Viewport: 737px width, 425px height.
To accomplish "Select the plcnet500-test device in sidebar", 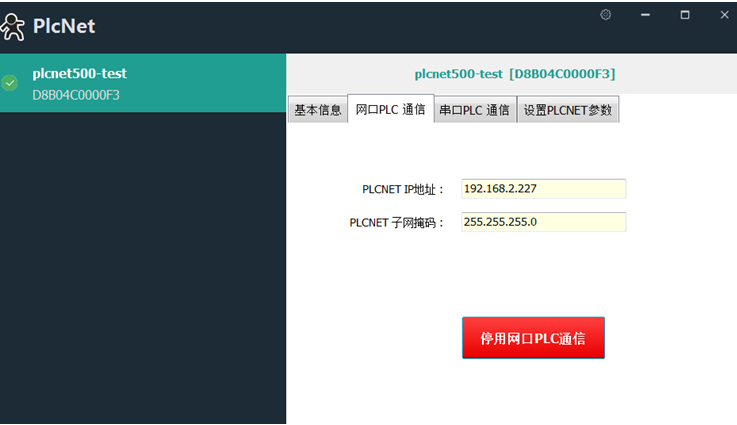I will coord(143,83).
